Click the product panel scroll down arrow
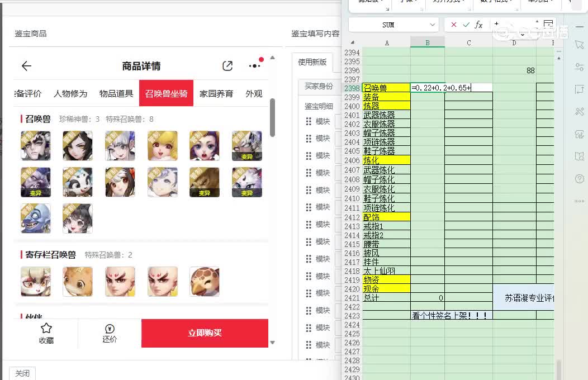 273,343
